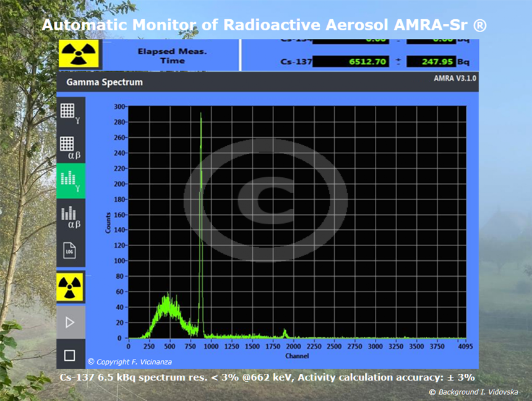Click the Gamma Spectrum panel title
532x401 pixels.
[105, 82]
